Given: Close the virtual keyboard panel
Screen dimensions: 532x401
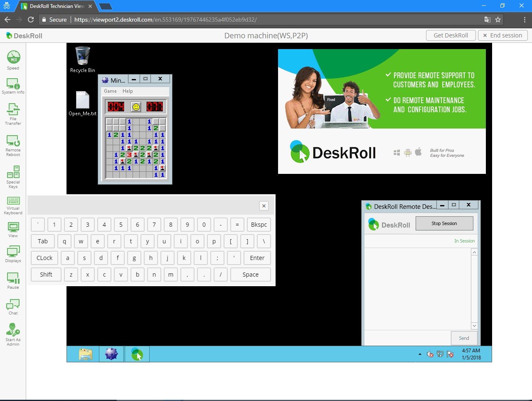Looking at the screenshot, I should (x=264, y=206).
